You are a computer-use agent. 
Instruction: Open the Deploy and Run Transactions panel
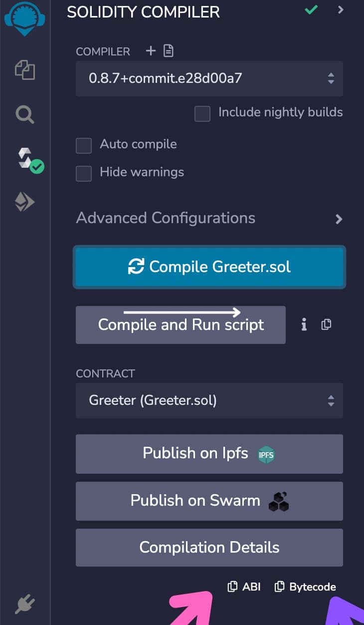point(24,202)
